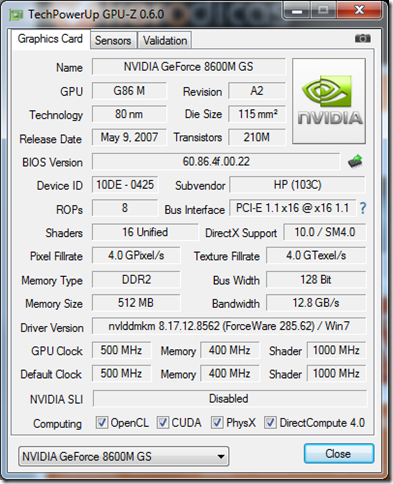This screenshot has width=393, height=484.
Task: Switch to the Validation tab
Action: click(x=165, y=41)
